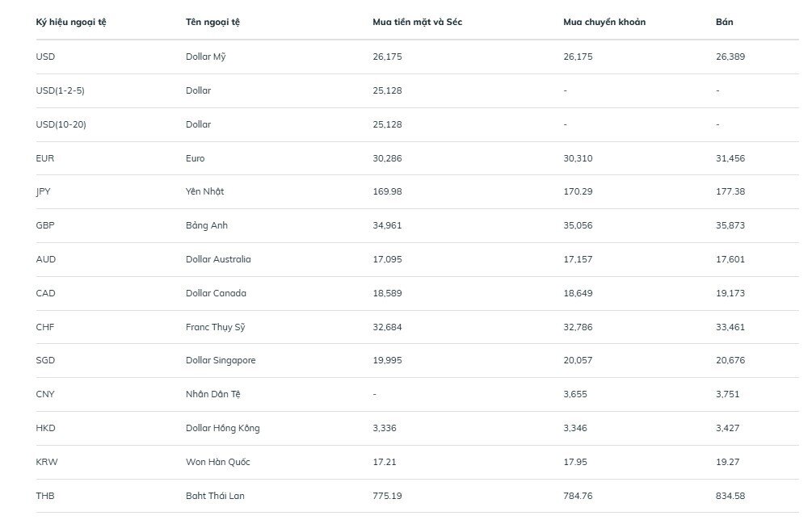The width and height of the screenshot is (812, 520).
Task: Click the USD selling rate 26,389
Action: (730, 57)
